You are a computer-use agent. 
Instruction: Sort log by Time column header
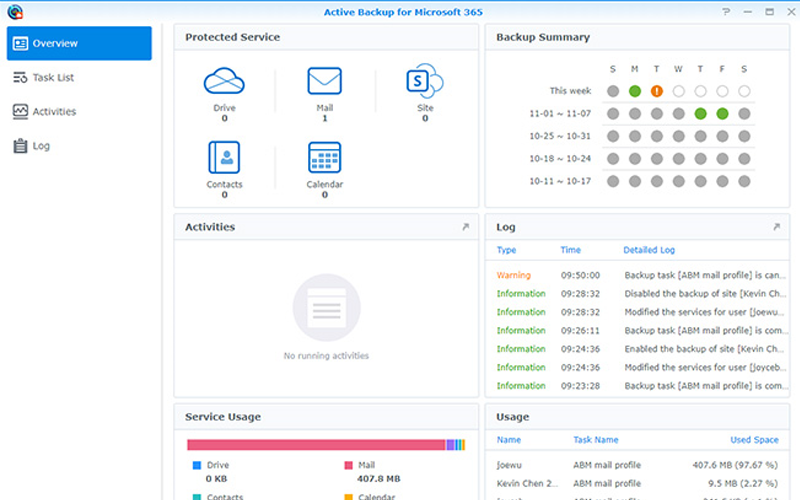[570, 250]
